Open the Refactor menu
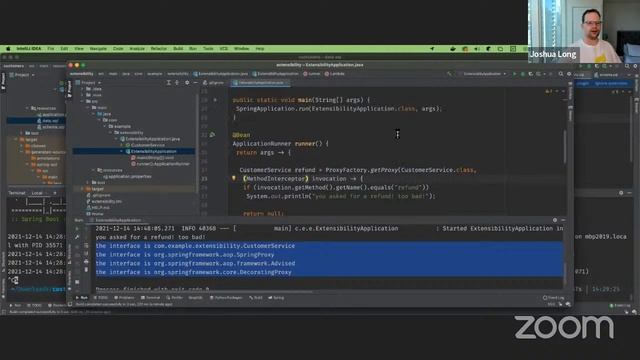The width and height of the screenshot is (640, 360). 158,49
